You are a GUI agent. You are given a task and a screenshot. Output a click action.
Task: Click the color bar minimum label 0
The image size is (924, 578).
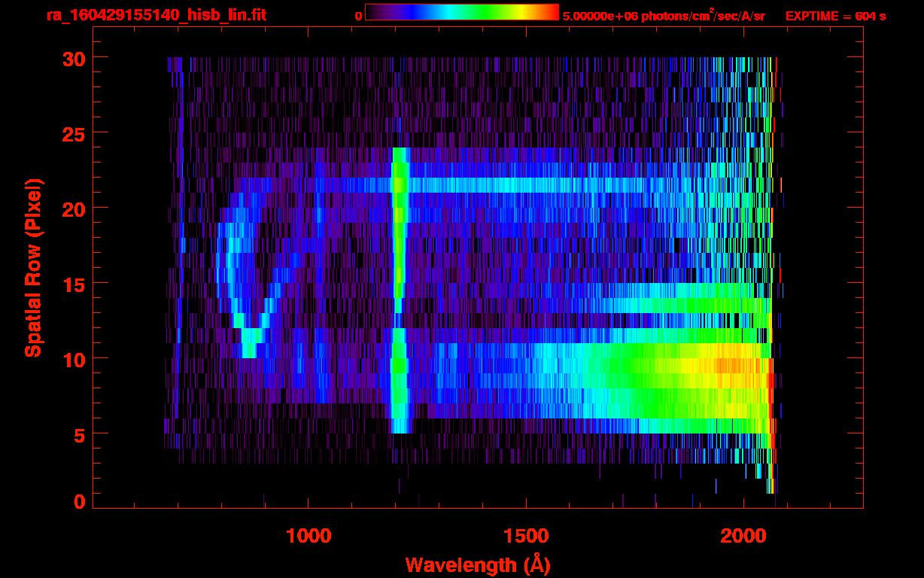[358, 16]
